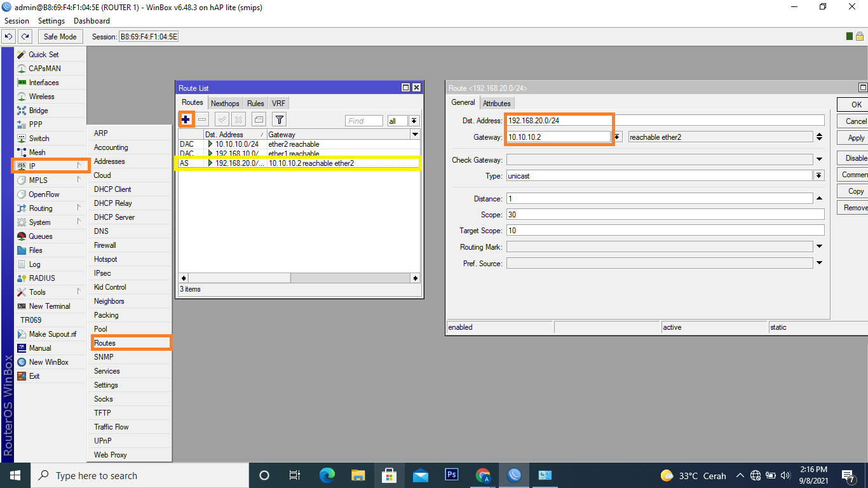
Task: Open the 'all' filter dropdown in Route List
Action: pyautogui.click(x=414, y=121)
